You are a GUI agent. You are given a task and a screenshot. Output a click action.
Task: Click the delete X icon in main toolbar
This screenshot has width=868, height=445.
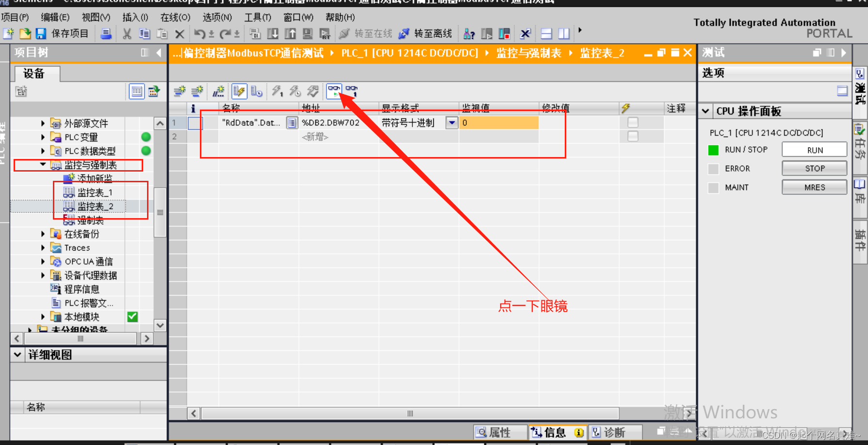click(180, 34)
